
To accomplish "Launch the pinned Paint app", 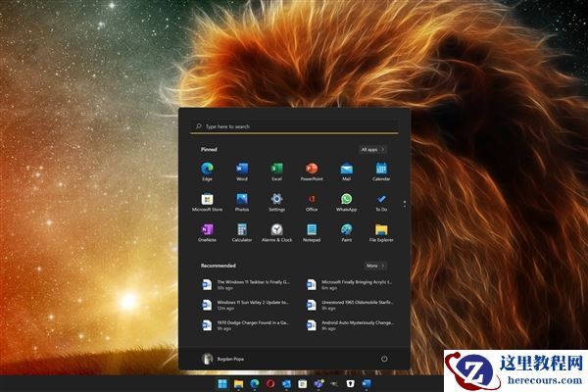I will point(347,232).
